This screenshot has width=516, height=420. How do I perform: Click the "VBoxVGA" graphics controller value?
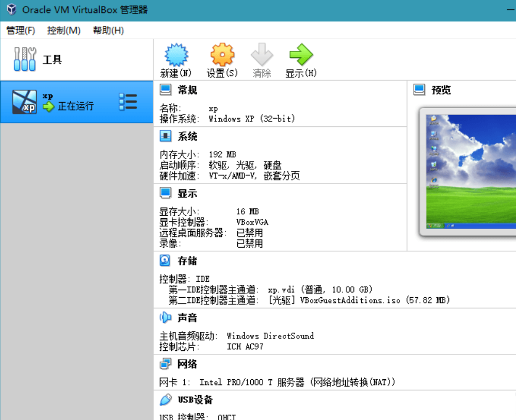[x=252, y=222]
